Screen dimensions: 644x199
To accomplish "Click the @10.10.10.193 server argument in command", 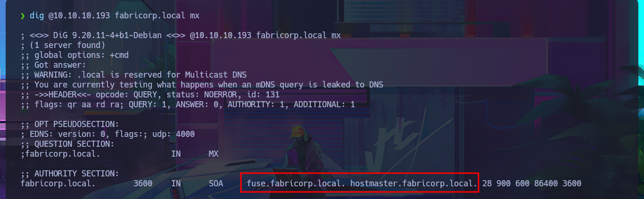I will (79, 16).
